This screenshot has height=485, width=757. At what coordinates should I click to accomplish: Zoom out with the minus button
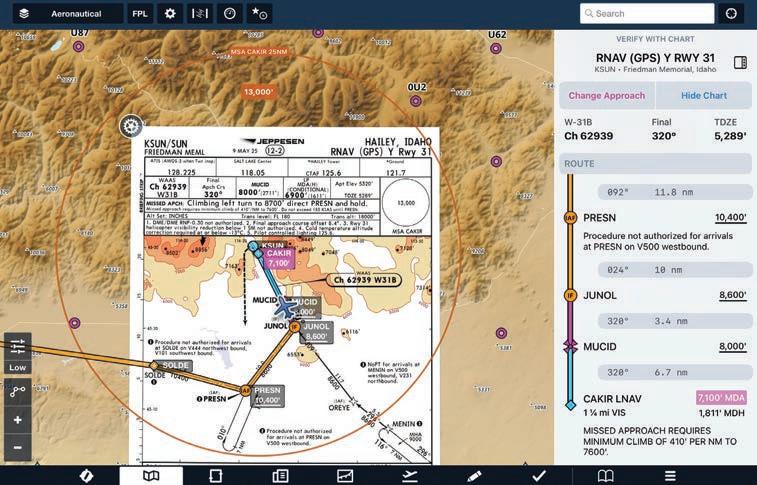click(x=18, y=447)
